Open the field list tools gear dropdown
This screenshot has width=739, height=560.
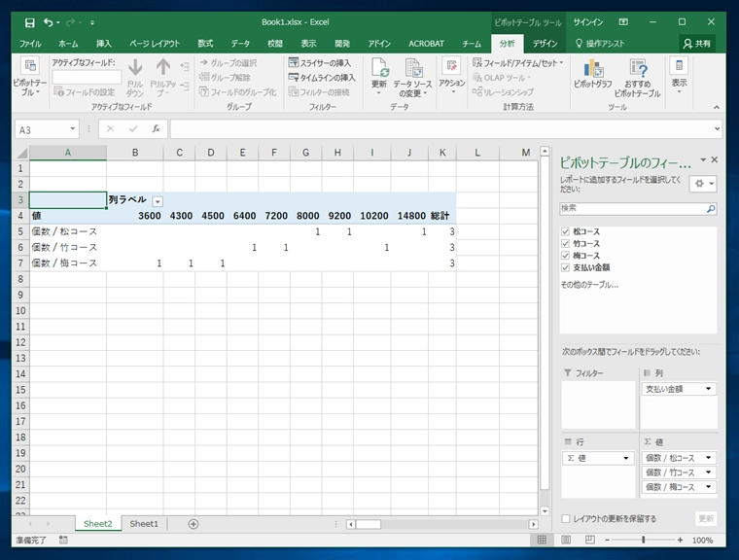703,184
